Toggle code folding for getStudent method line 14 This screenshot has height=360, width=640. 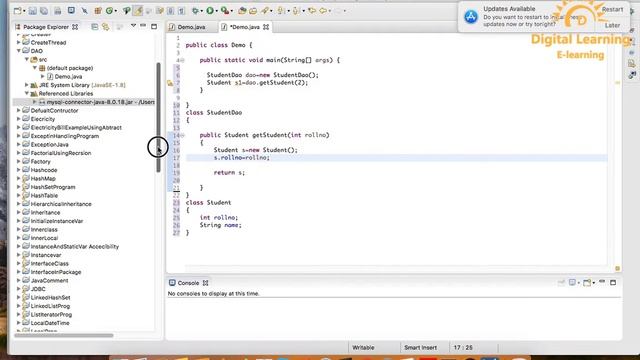click(x=182, y=135)
